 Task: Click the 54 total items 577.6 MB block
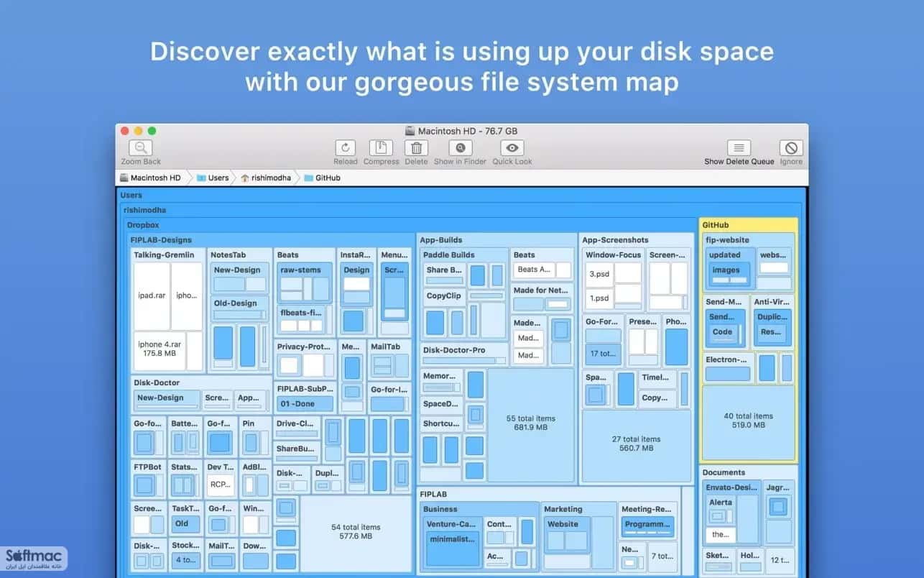tap(356, 532)
